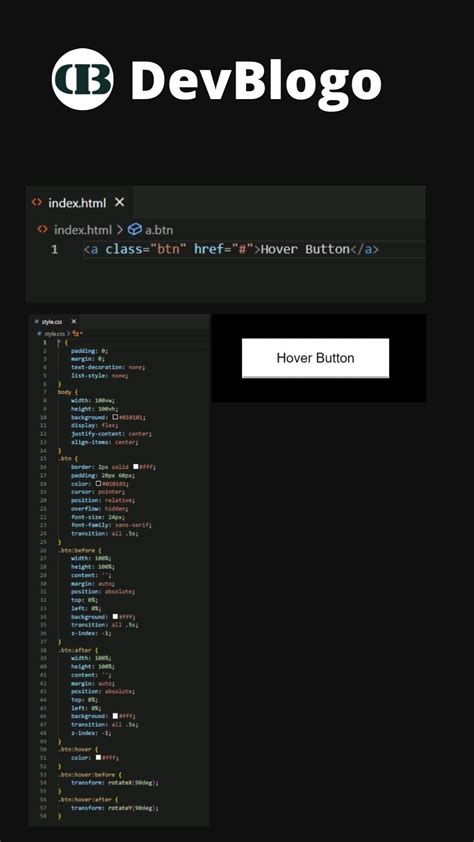Click the 'width: 100vw;' line
Screen dimensions: 474x842
coord(93,400)
